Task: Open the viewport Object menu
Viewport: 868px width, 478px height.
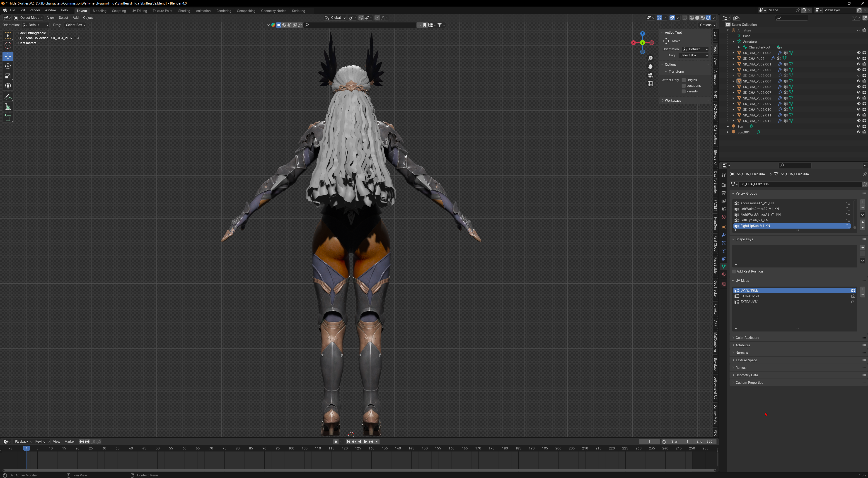Action: click(x=88, y=18)
